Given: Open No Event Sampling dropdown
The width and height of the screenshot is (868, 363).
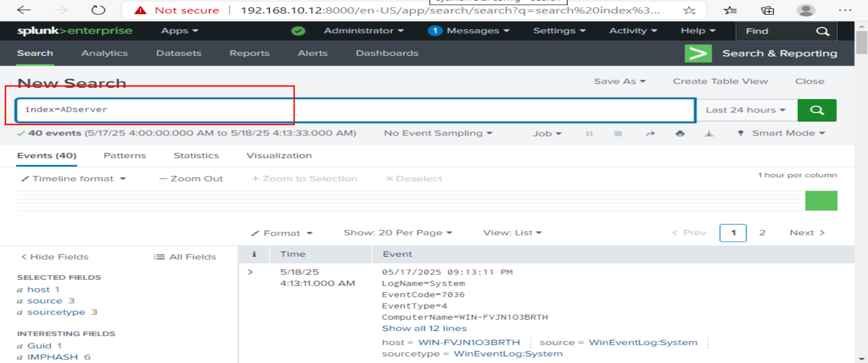Looking at the screenshot, I should point(438,133).
